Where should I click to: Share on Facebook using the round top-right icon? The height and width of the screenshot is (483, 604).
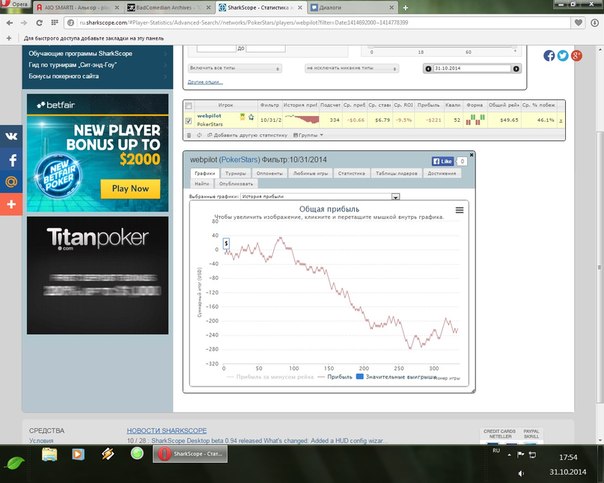point(549,55)
